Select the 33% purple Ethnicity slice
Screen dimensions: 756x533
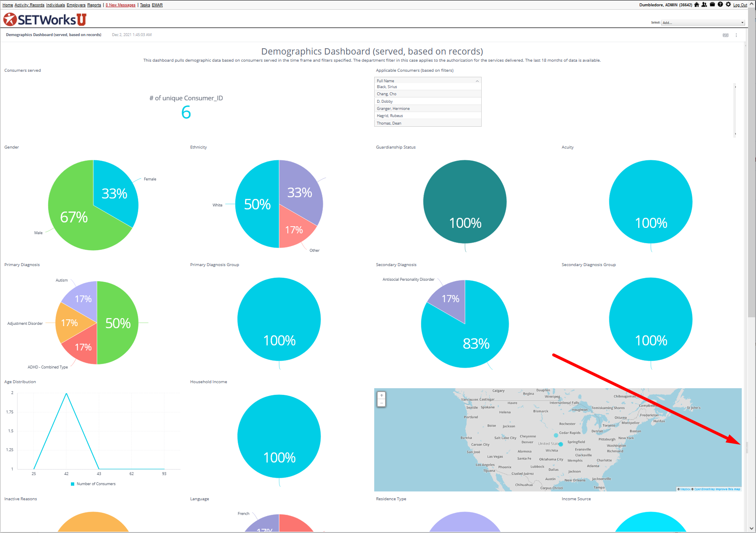coord(300,193)
